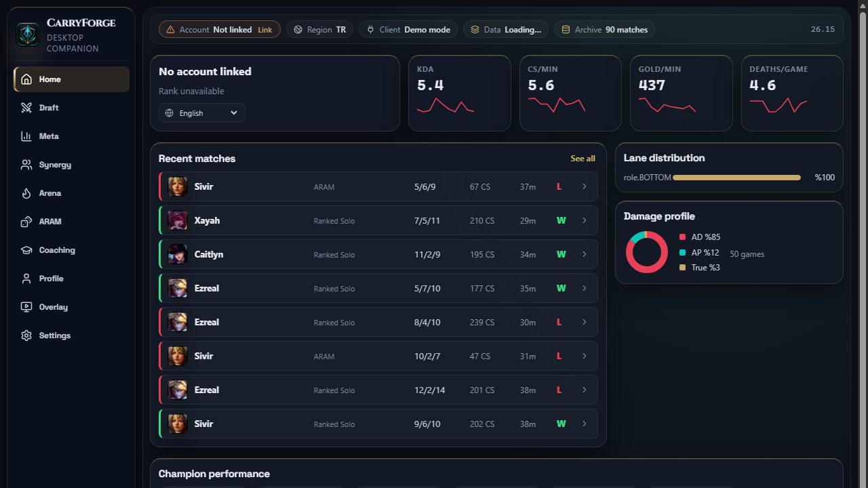868x488 pixels.
Task: Expand the Ezreal 8/4/10 match chevron
Action: point(585,322)
